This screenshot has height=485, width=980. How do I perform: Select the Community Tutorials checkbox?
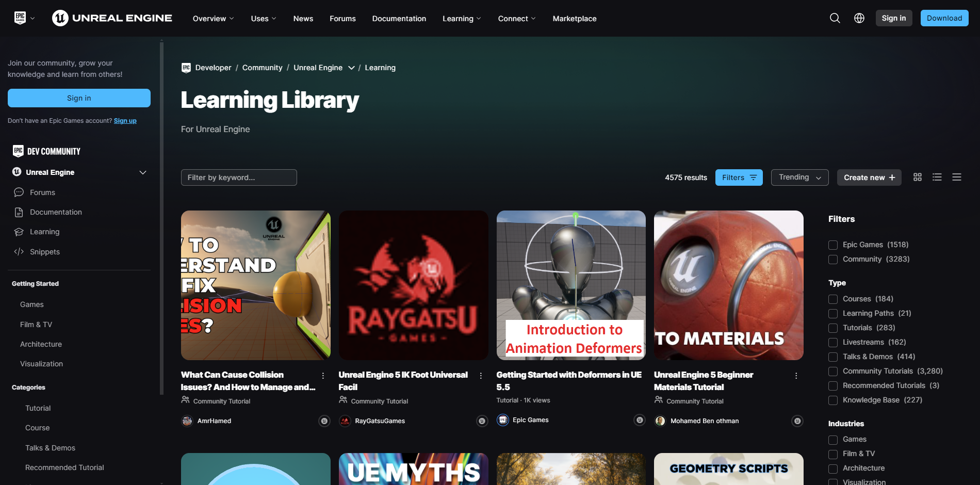pos(833,371)
